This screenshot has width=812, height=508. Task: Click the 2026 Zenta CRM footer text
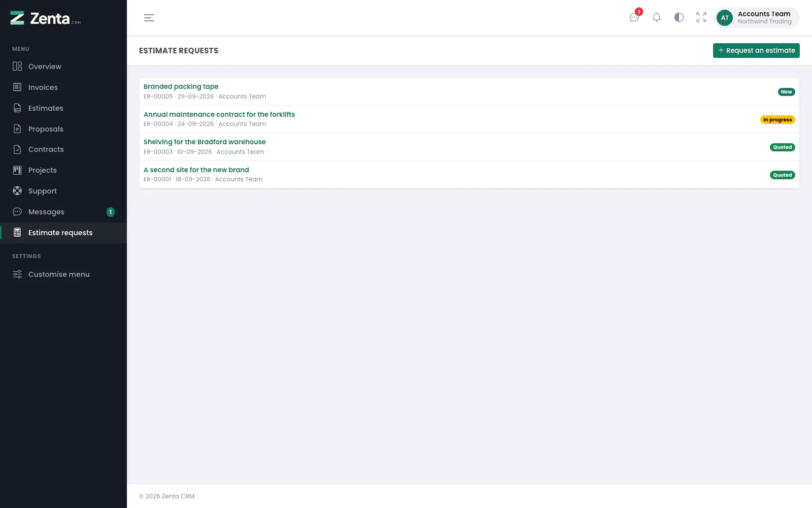[167, 496]
